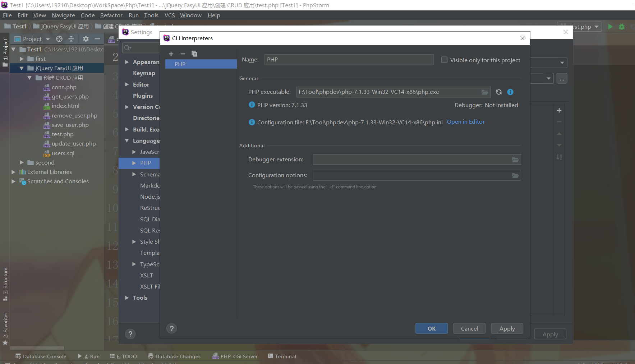This screenshot has height=364, width=635.
Task: Open the TODO tool window
Action: (123, 356)
